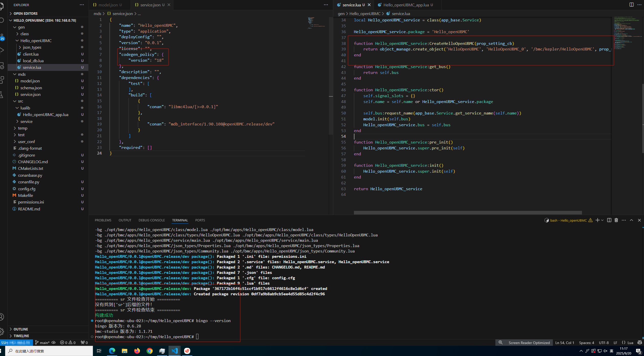
Task: Toggle Screen Reader Optimized mode
Action: 529,342
